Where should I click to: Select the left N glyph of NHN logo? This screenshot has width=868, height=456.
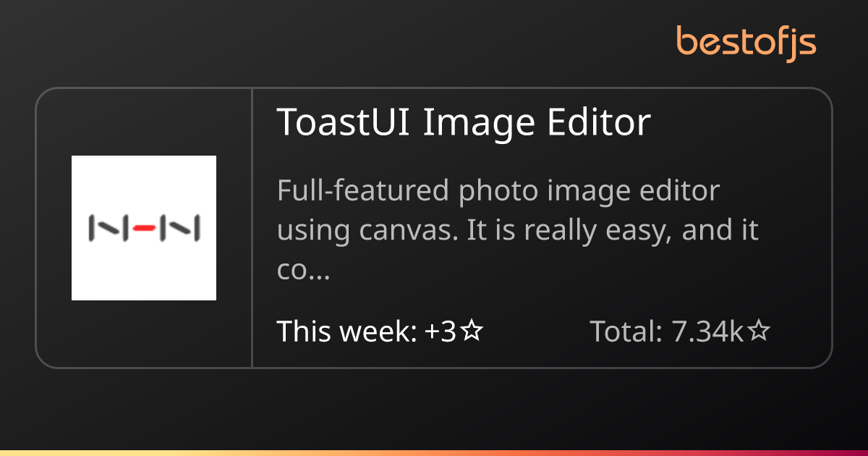107,228
